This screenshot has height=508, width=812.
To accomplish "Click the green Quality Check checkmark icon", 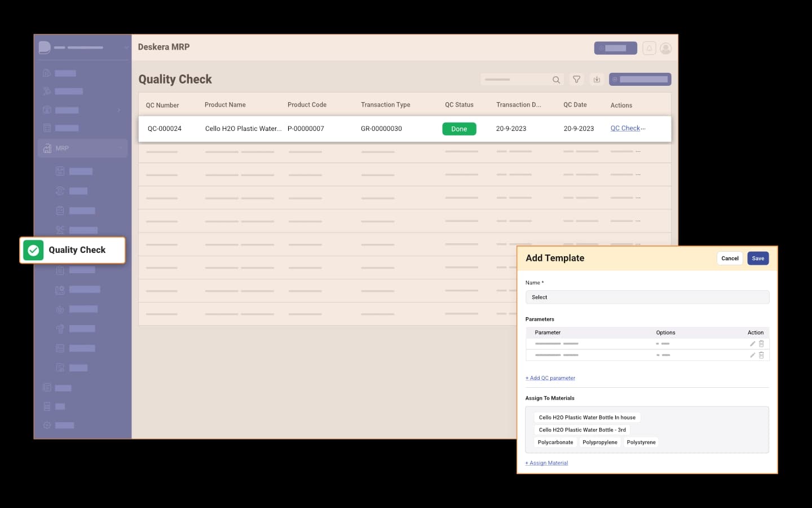I will [x=33, y=250].
